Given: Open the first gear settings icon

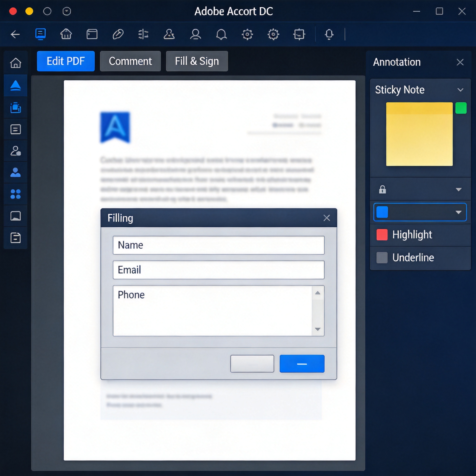Looking at the screenshot, I should point(247,34).
